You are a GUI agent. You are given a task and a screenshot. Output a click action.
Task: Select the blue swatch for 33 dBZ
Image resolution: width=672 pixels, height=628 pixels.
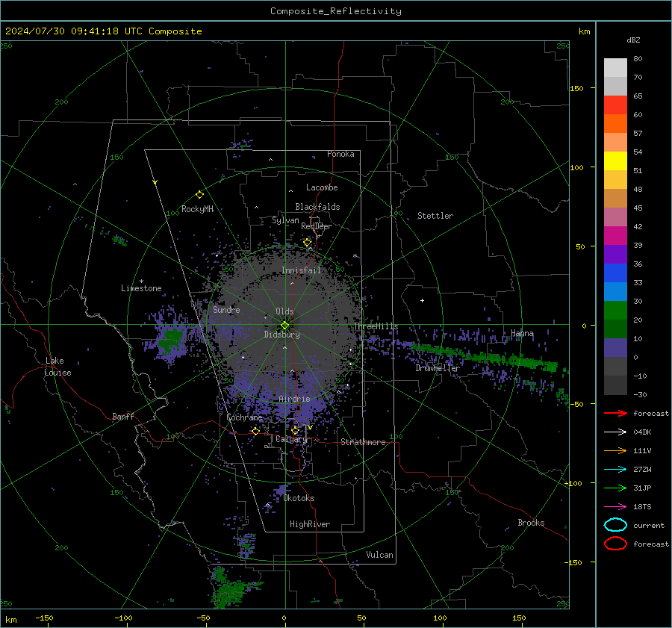[615, 273]
